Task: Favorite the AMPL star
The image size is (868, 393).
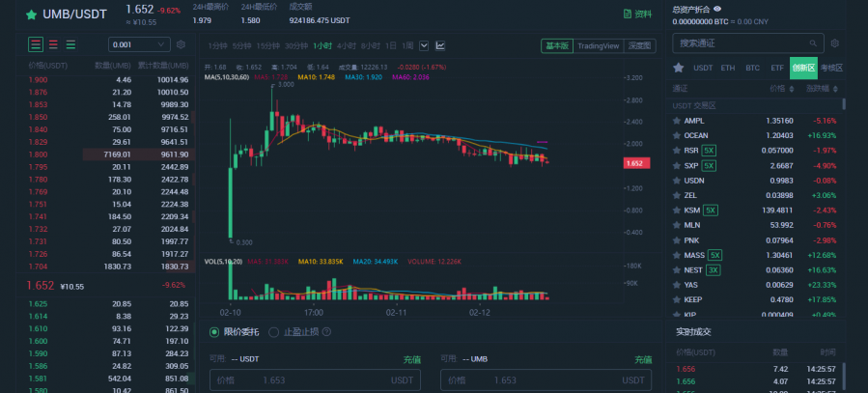Action: pos(676,121)
